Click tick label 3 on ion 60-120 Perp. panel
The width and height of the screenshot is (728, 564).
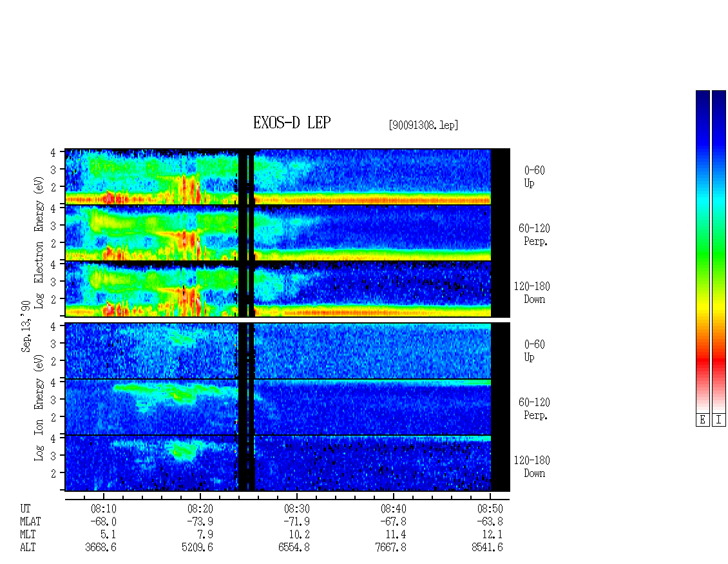pyautogui.click(x=53, y=400)
